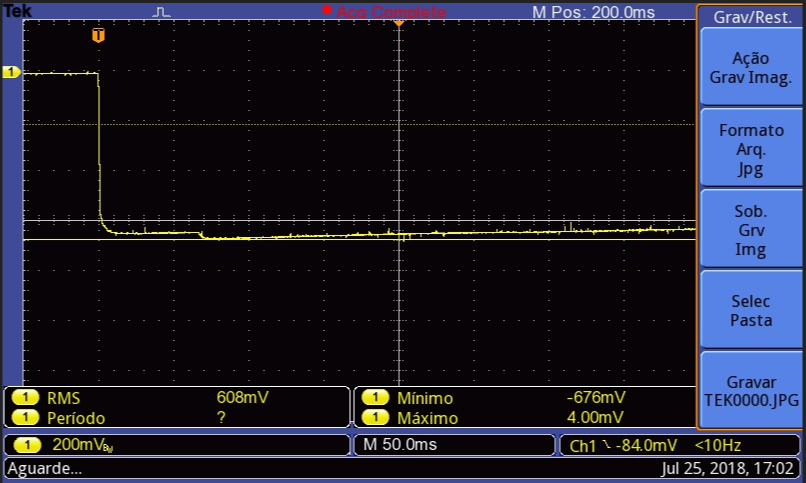This screenshot has height=483, width=806.
Task: Click the RMS measurement label
Action: click(x=64, y=398)
